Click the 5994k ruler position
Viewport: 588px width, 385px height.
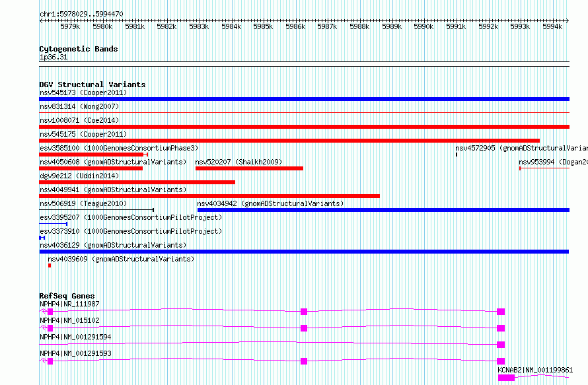(552, 26)
